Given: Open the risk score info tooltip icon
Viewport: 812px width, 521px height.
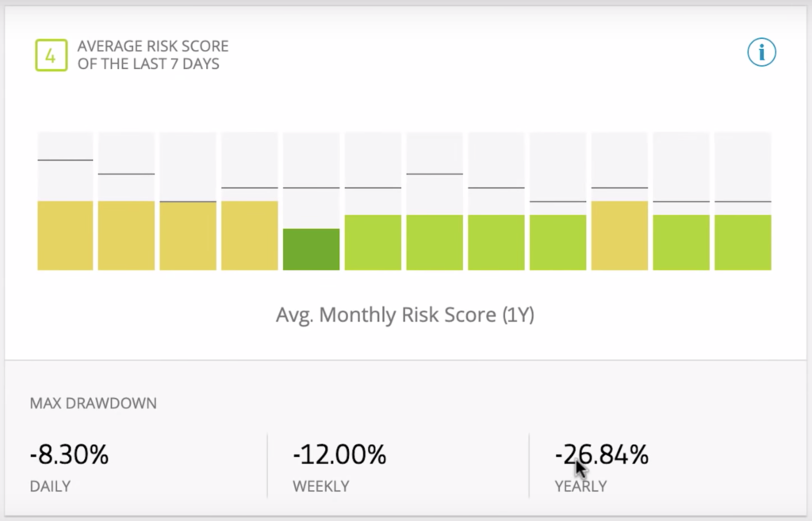Looking at the screenshot, I should tap(760, 52).
